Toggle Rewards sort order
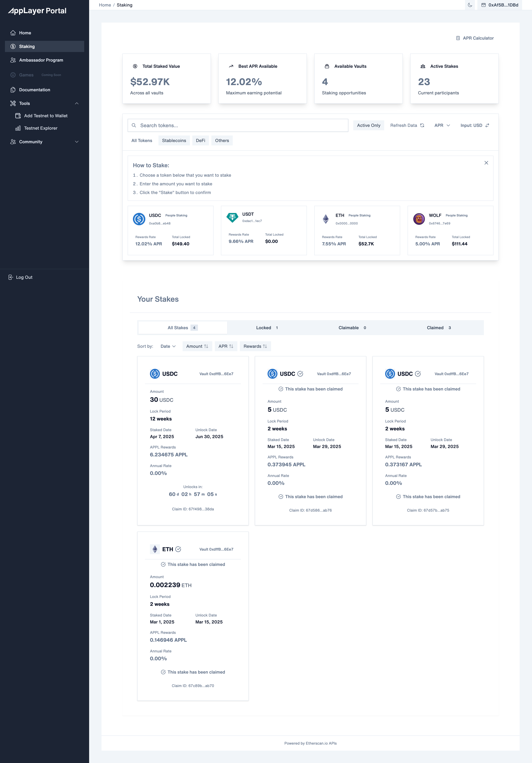 coord(255,346)
